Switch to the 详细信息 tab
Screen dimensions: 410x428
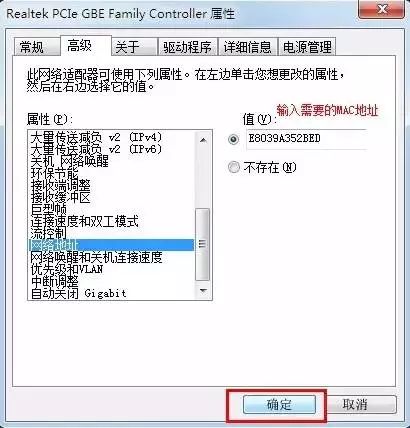click(x=247, y=47)
